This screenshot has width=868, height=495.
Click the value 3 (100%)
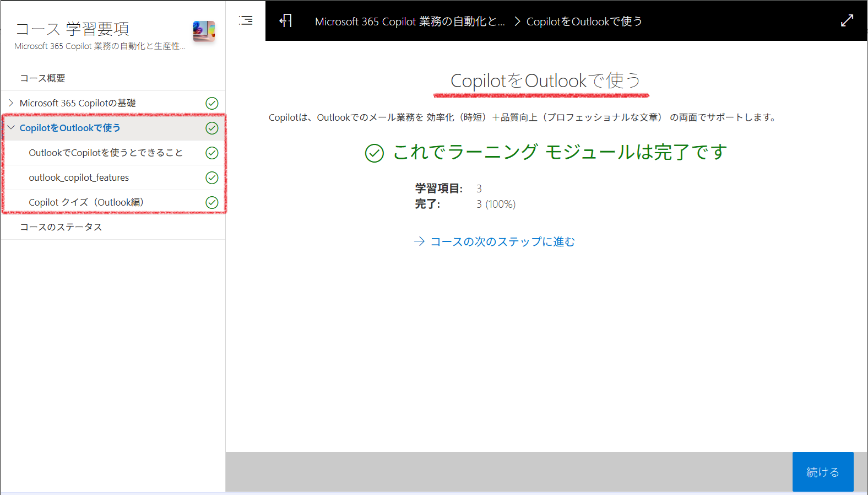[x=496, y=204]
